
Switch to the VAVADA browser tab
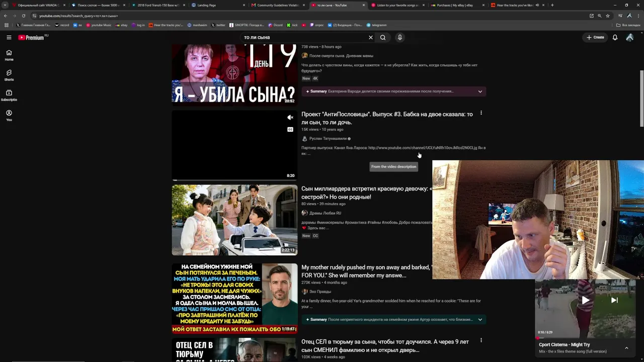(39, 5)
